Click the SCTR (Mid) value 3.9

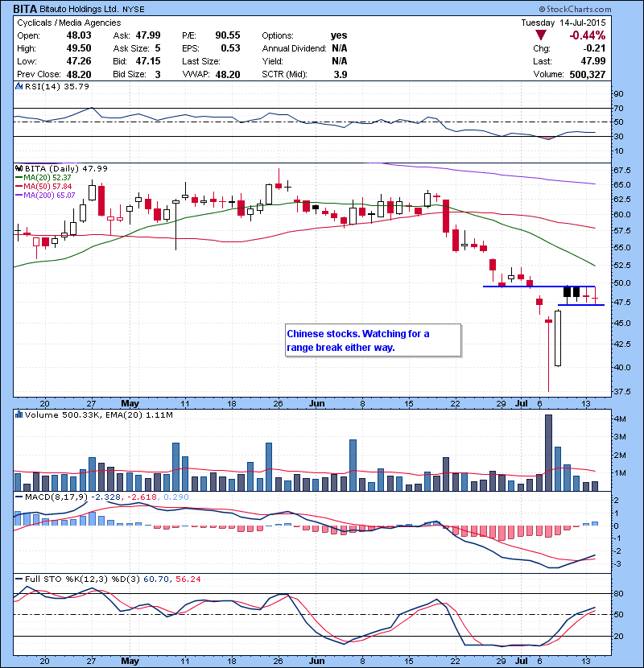point(341,74)
